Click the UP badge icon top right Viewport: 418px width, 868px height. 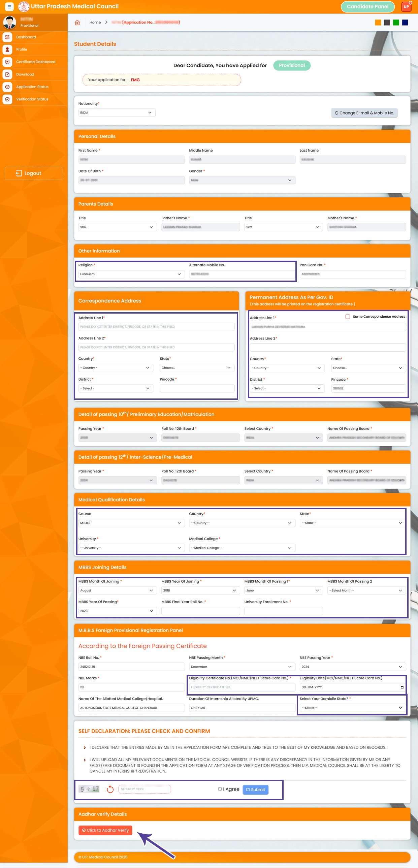(406, 6)
